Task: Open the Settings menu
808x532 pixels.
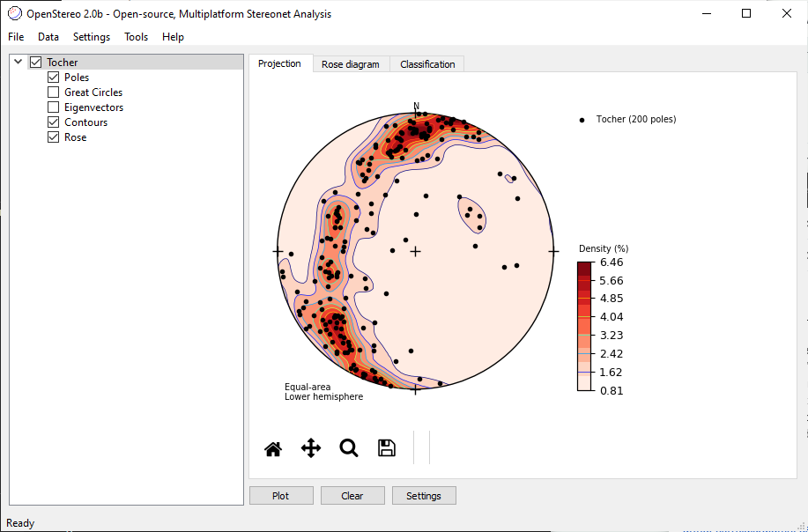Action: 92,37
